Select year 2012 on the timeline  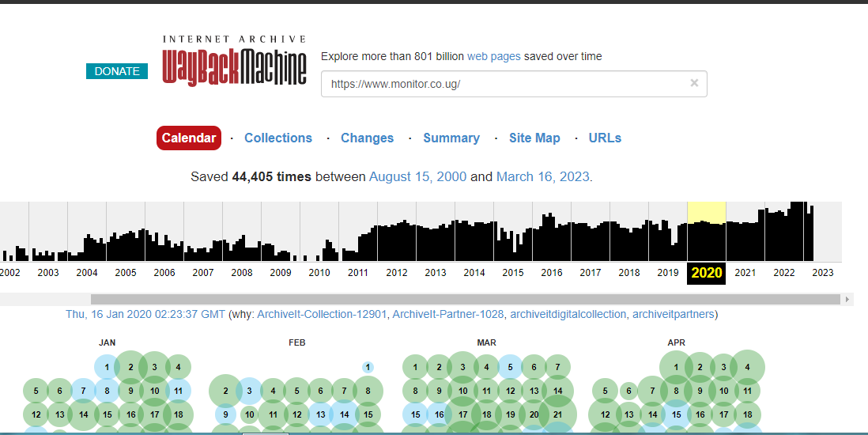tap(397, 273)
